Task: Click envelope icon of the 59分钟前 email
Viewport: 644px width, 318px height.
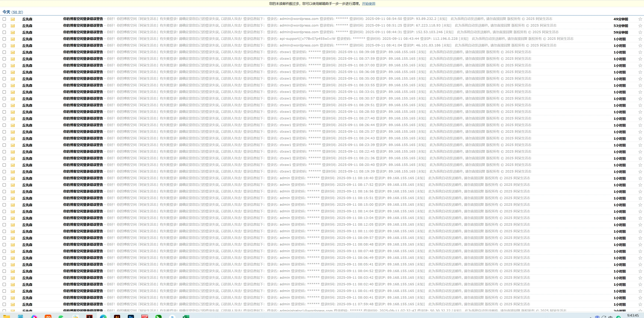Action: tap(13, 32)
